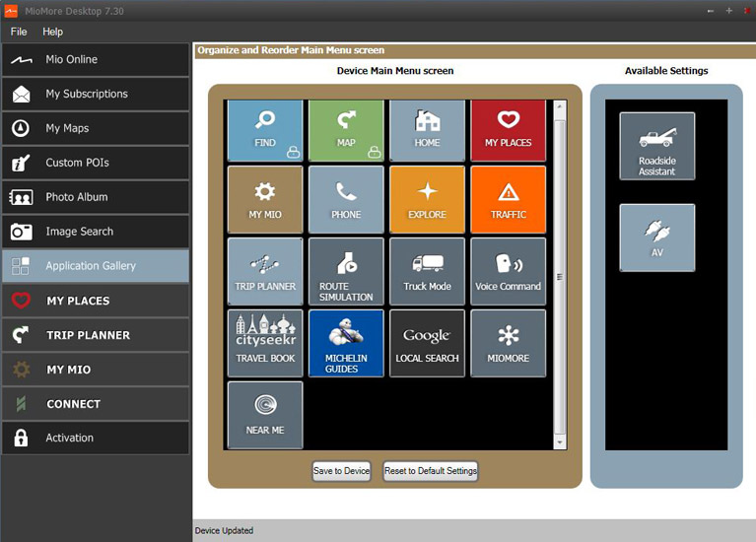Click the menu grid scrollbar up arrow

click(560, 105)
